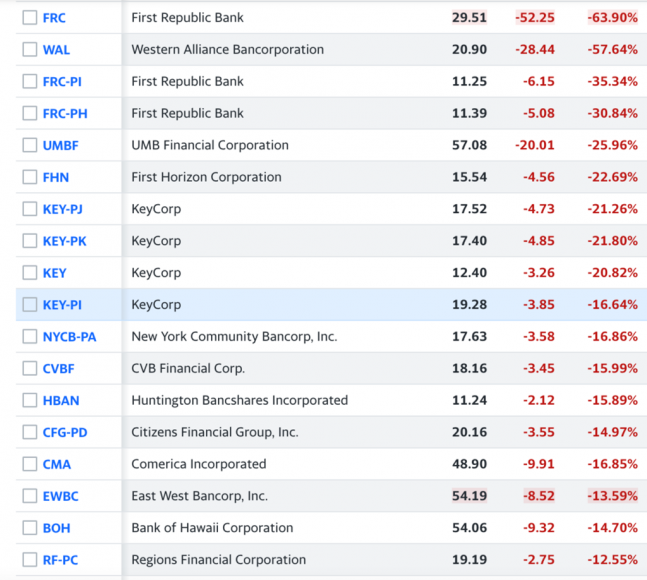Tick the checkbox beside FRC

click(x=29, y=18)
